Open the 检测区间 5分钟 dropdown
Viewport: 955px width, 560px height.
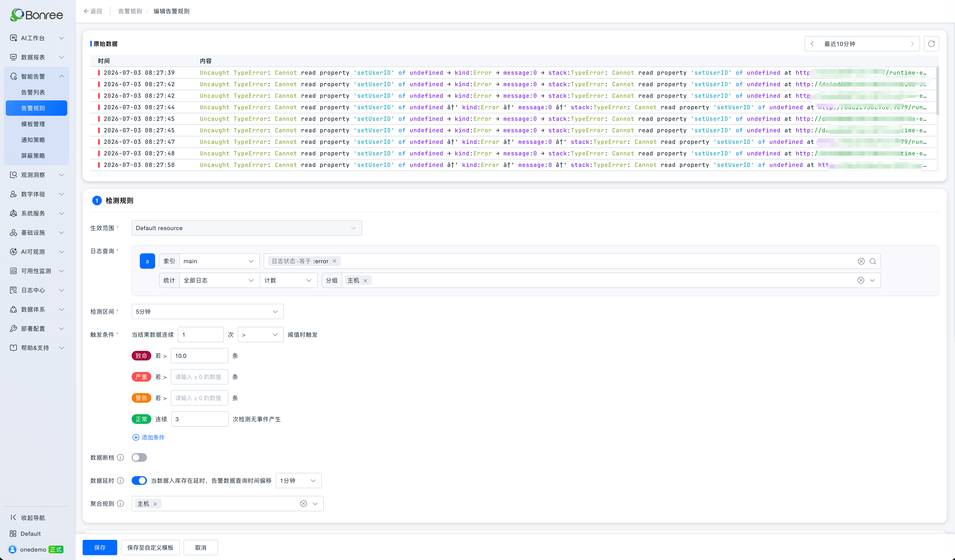[x=207, y=311]
